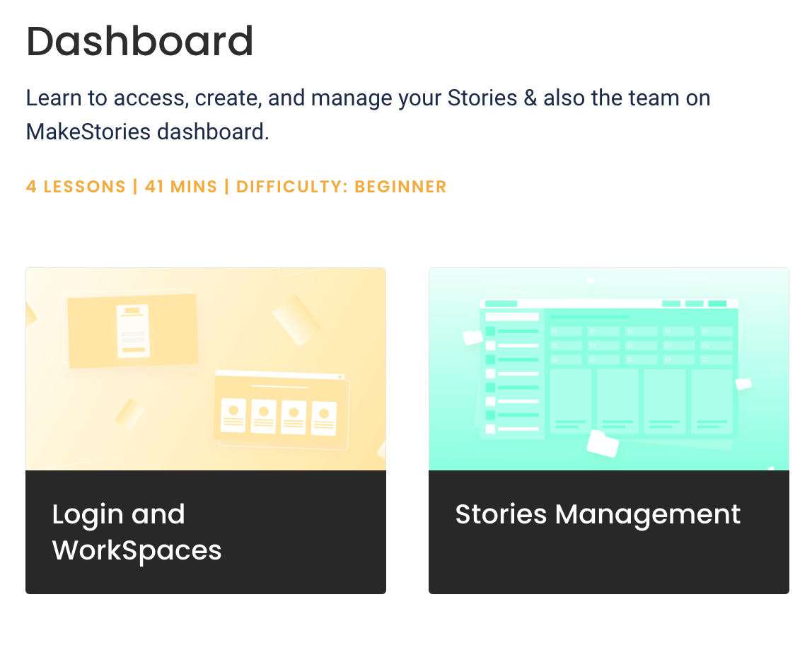The width and height of the screenshot is (812, 655).
Task: Click the small folder icon right of the green dashboard
Action: tap(743, 383)
